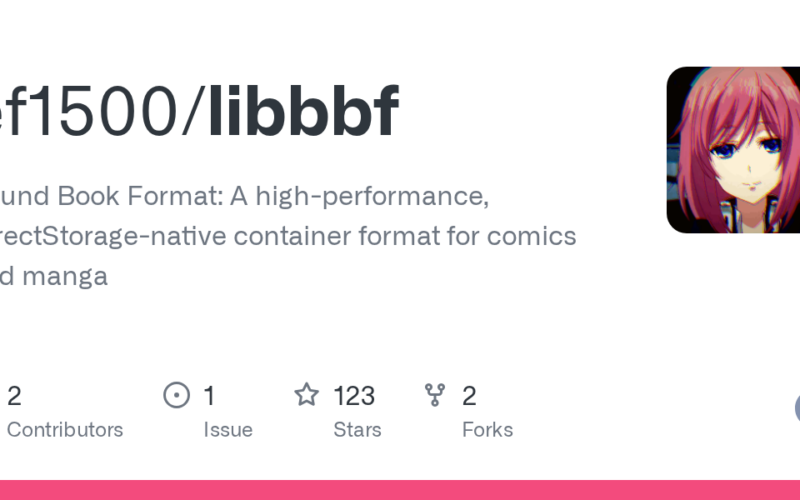The width and height of the screenshot is (800, 500).
Task: Open the Stars label
Action: pos(357,430)
